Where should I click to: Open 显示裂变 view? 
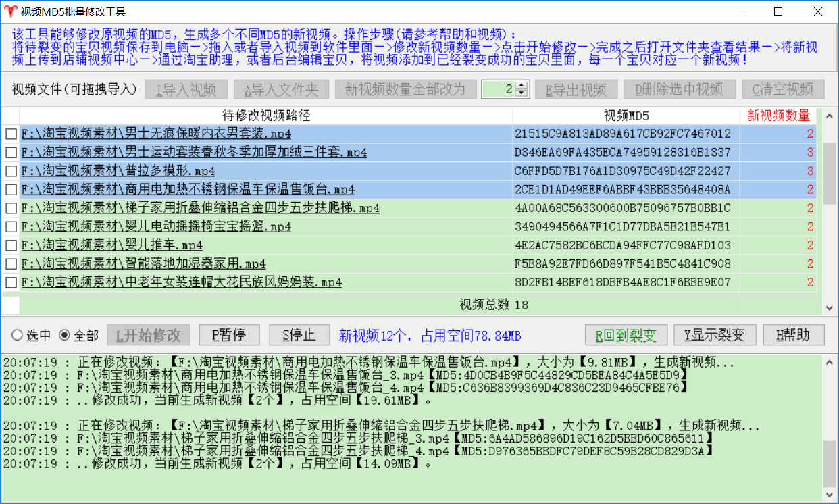tap(715, 334)
